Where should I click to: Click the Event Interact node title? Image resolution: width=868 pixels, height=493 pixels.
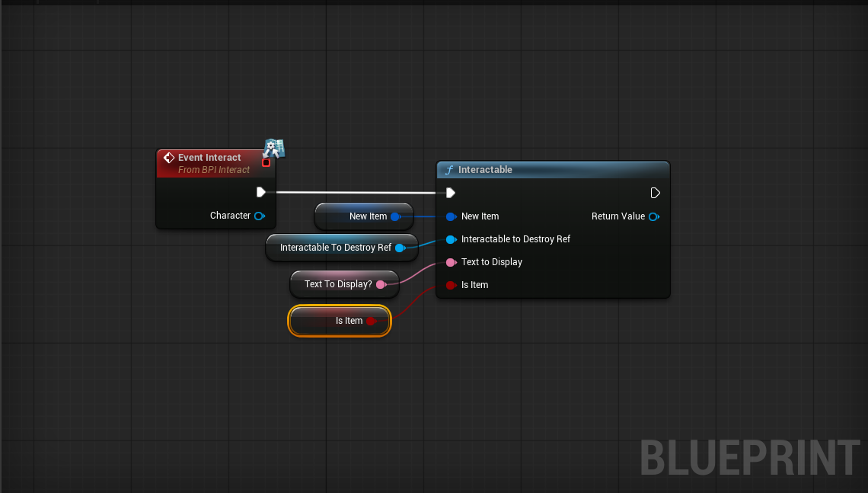[209, 158]
